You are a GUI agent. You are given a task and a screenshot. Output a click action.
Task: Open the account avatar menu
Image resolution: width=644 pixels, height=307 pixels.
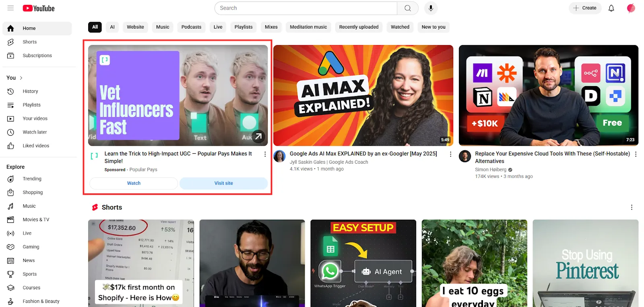click(631, 8)
